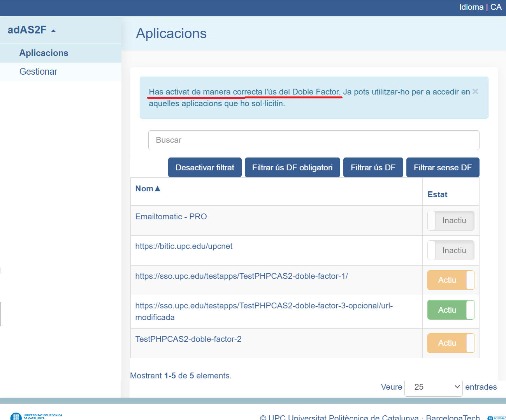Collapse the adAS2F menu caret
This screenshot has height=420, width=506.
click(53, 31)
